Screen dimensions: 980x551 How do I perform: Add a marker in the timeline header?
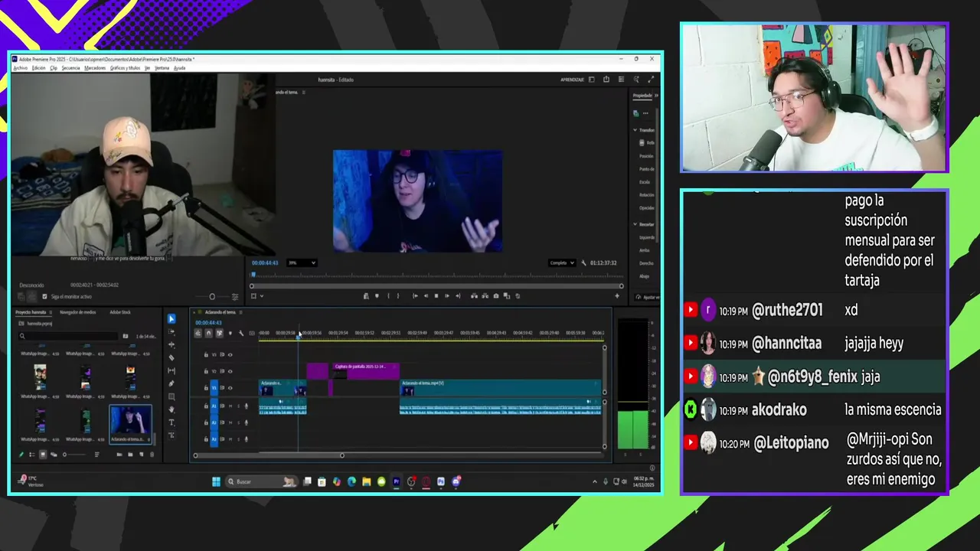(230, 333)
